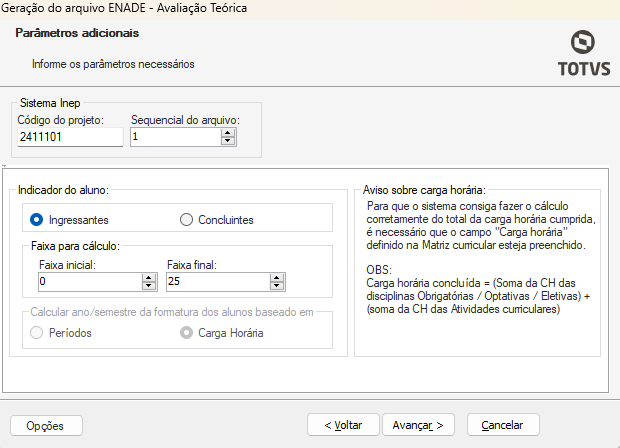Increase Sequencial do arquivo value
This screenshot has height=448, width=620.
coord(228,132)
